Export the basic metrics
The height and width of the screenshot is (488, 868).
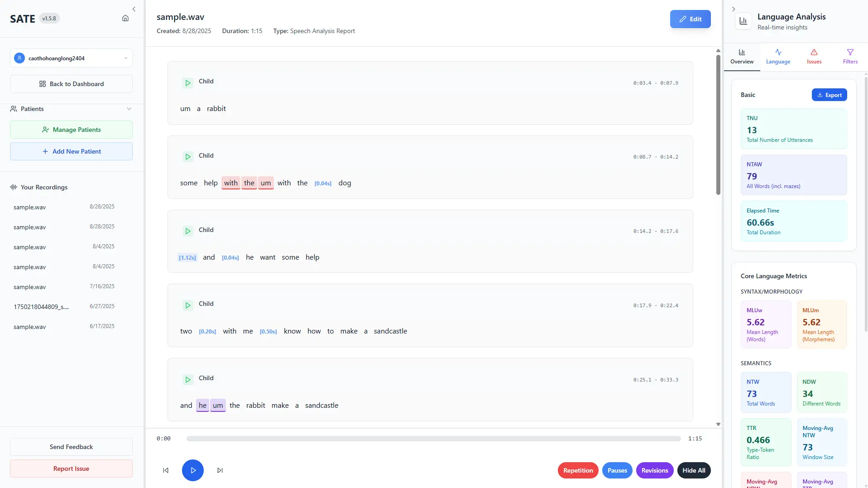click(x=829, y=95)
